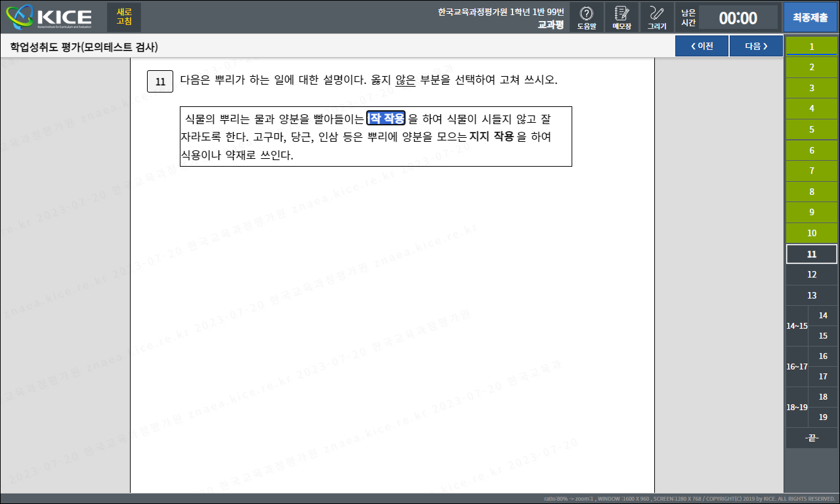840x504 pixels.
Task: Open the 16~17 question group
Action: pyautogui.click(x=797, y=367)
